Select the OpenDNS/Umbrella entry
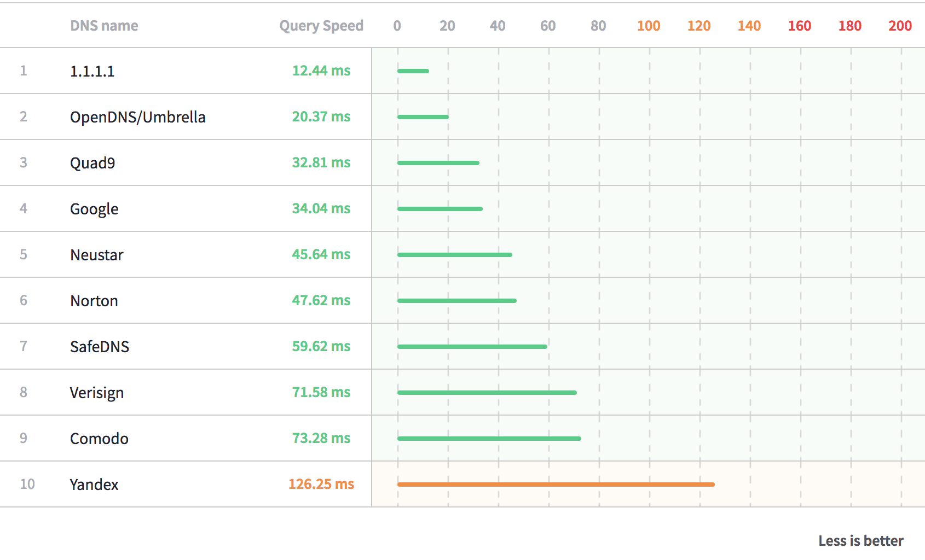Viewport: 925px width, 560px height. [x=137, y=116]
